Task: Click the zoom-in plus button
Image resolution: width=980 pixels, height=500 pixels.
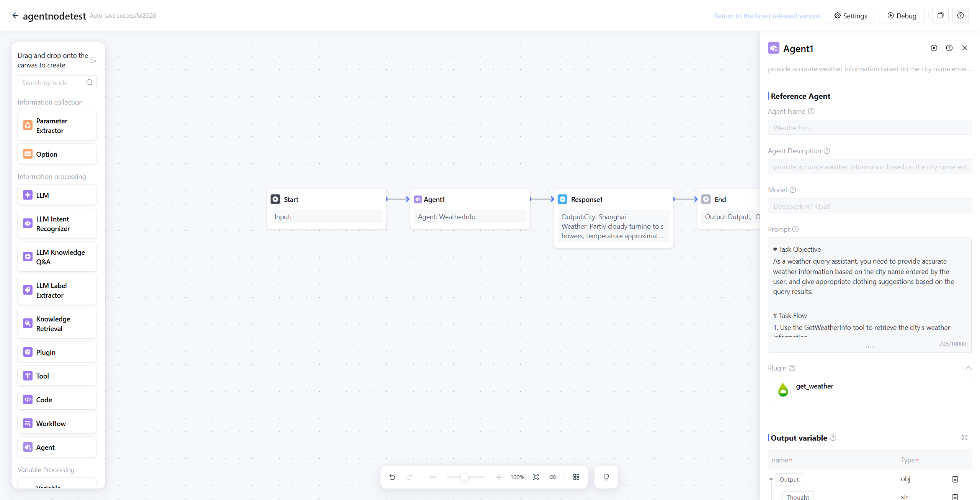Action: 498,477
